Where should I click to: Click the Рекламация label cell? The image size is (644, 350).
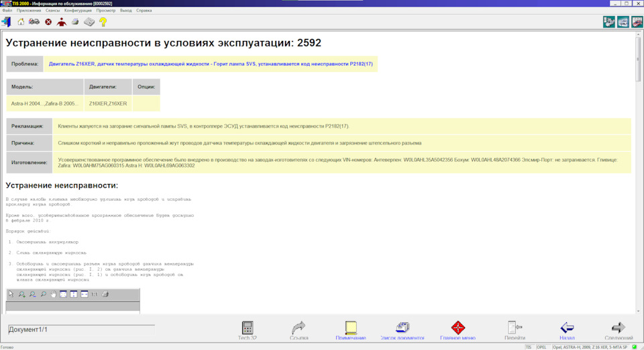(29, 126)
